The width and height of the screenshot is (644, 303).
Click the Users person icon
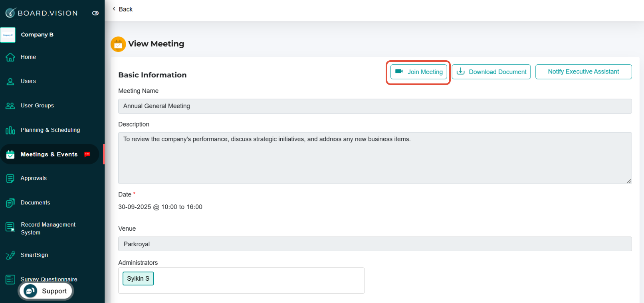(10, 81)
